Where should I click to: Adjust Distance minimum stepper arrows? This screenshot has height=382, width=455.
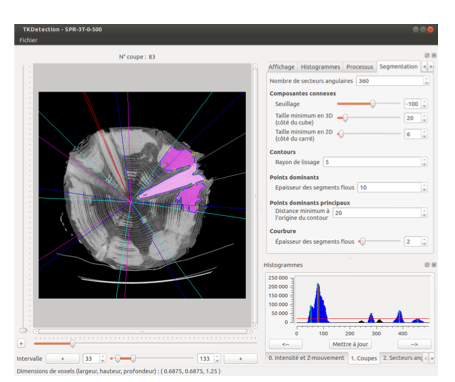click(x=424, y=213)
